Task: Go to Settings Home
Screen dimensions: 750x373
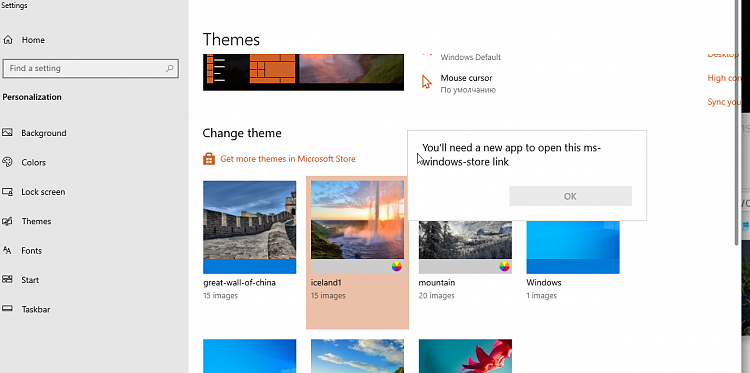Action: [33, 40]
